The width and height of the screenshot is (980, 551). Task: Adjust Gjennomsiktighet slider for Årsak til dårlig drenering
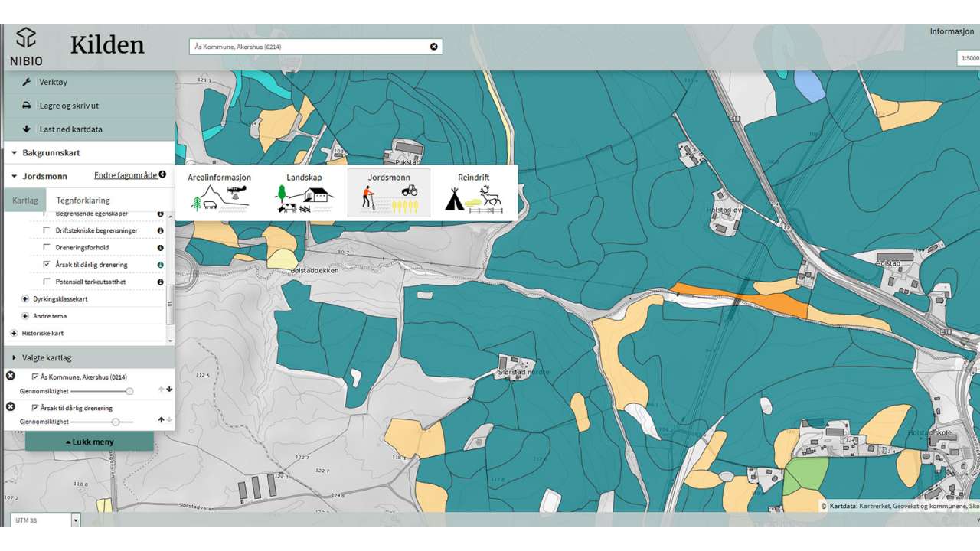(115, 422)
